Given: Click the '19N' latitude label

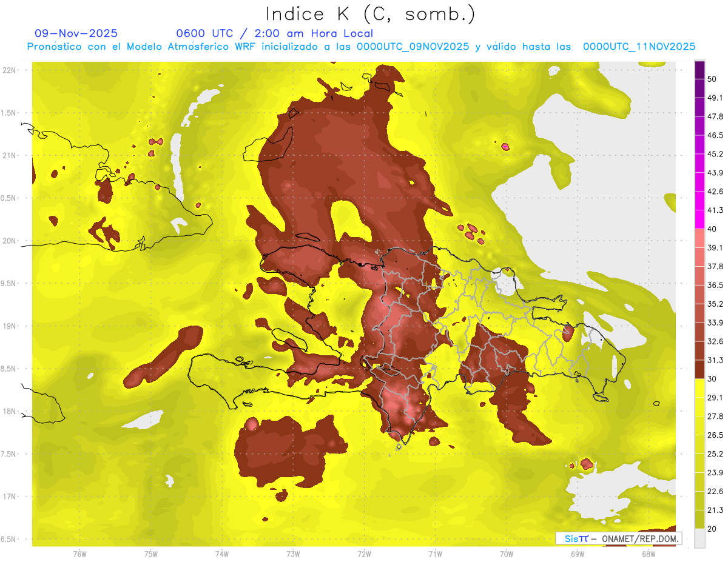Looking at the screenshot, I should point(8,326).
